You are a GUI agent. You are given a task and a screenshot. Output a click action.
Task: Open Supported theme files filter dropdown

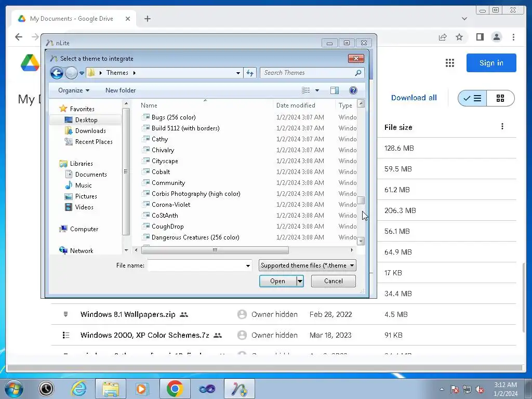(308, 265)
